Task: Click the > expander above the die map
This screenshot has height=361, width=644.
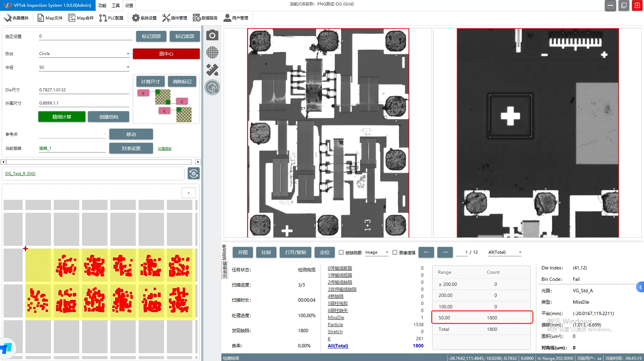Action: (188, 193)
